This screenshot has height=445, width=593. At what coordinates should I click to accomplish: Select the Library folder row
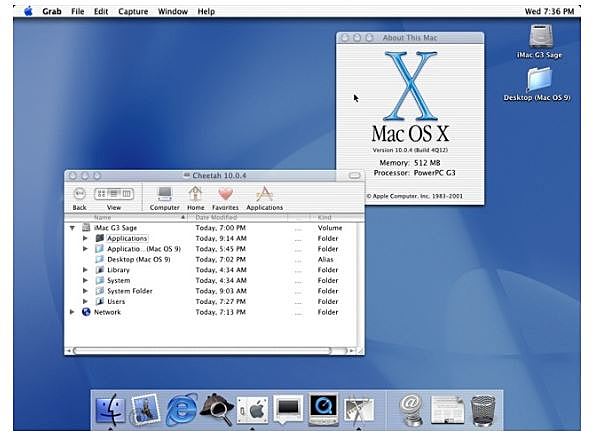(x=210, y=270)
